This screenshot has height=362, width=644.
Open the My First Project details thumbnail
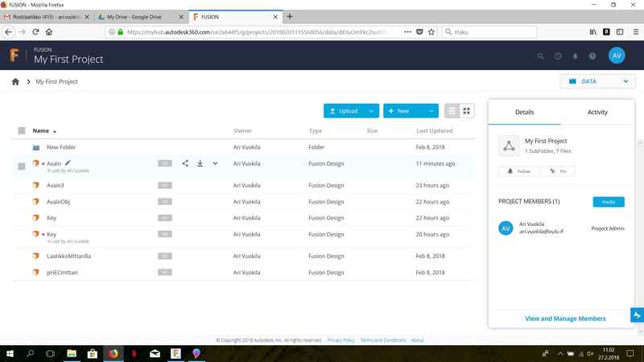click(x=509, y=146)
